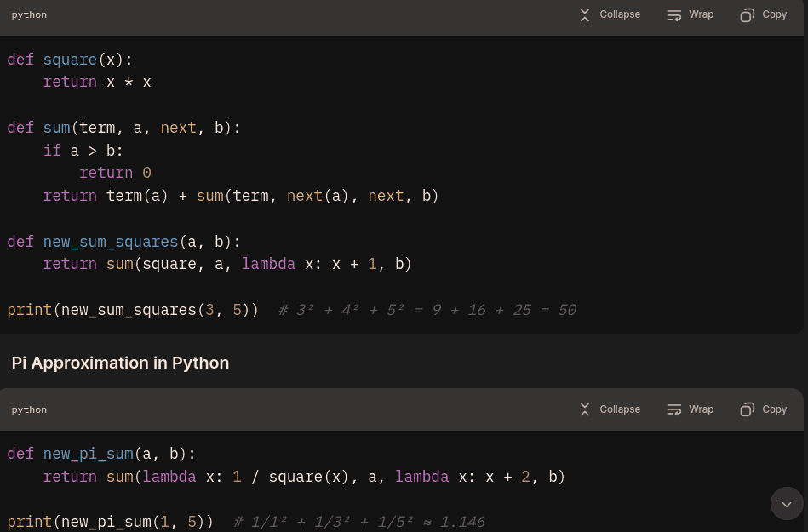Click the 'if a > b:' line
Image resolution: width=808 pixels, height=532 pixels.
(83, 151)
